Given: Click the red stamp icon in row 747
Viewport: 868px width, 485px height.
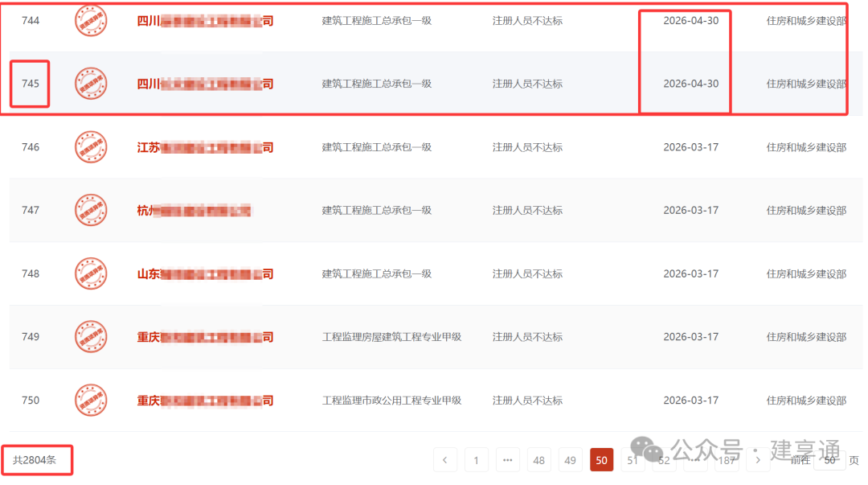Looking at the screenshot, I should [91, 210].
